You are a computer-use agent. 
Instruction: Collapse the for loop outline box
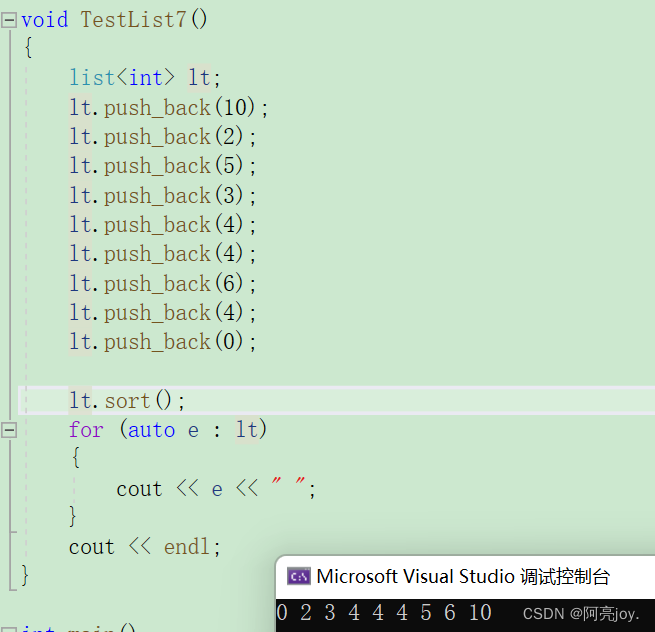pyautogui.click(x=9, y=430)
